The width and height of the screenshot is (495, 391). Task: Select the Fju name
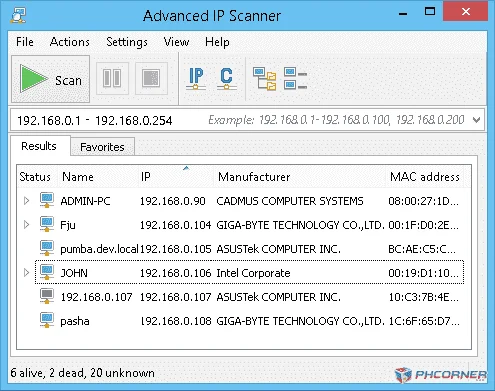click(68, 225)
